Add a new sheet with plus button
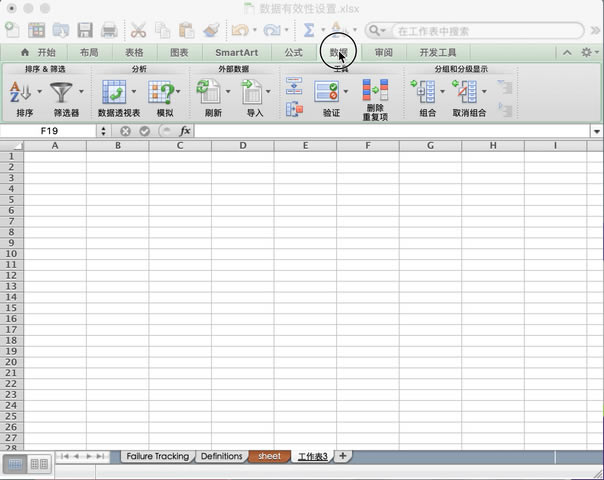 [x=342, y=456]
